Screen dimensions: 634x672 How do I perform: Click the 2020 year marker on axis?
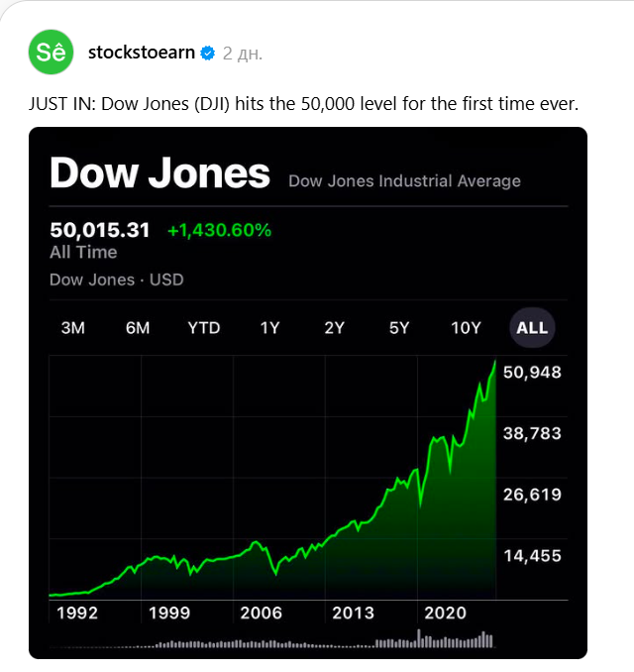click(445, 614)
